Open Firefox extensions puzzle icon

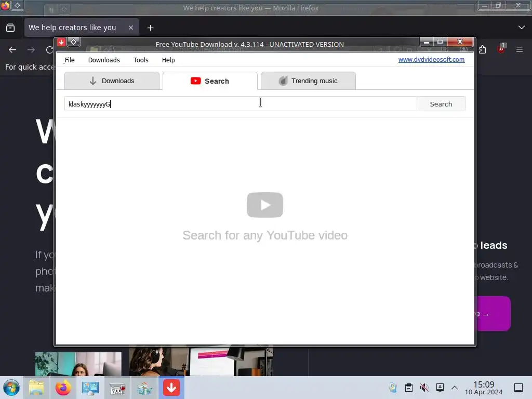[483, 50]
